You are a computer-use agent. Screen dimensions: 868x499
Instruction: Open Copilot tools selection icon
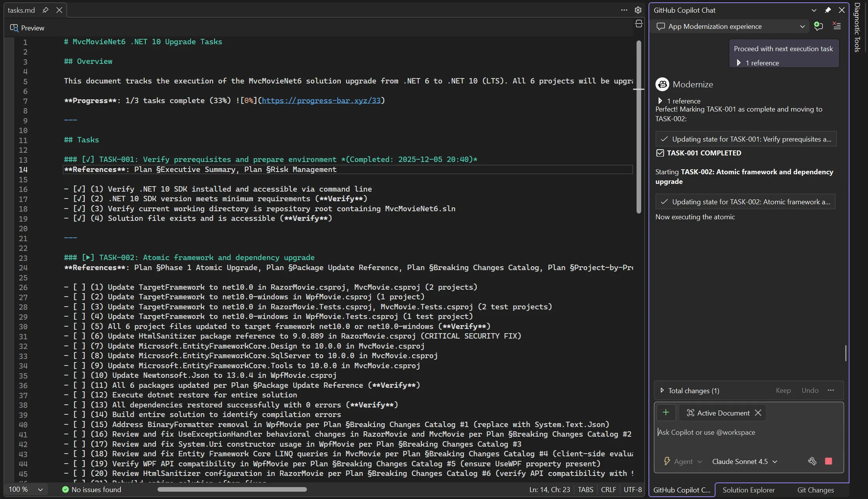[812, 461]
